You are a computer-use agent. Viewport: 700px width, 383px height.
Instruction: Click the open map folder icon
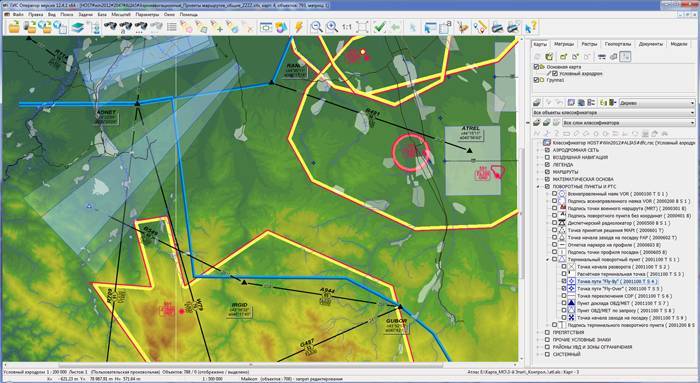pos(14,27)
